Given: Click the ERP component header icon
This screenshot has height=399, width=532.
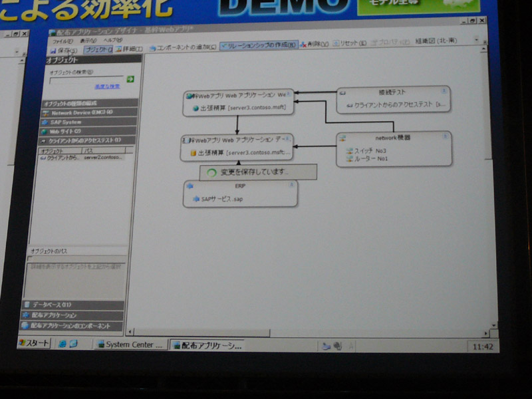Looking at the screenshot, I should point(190,186).
